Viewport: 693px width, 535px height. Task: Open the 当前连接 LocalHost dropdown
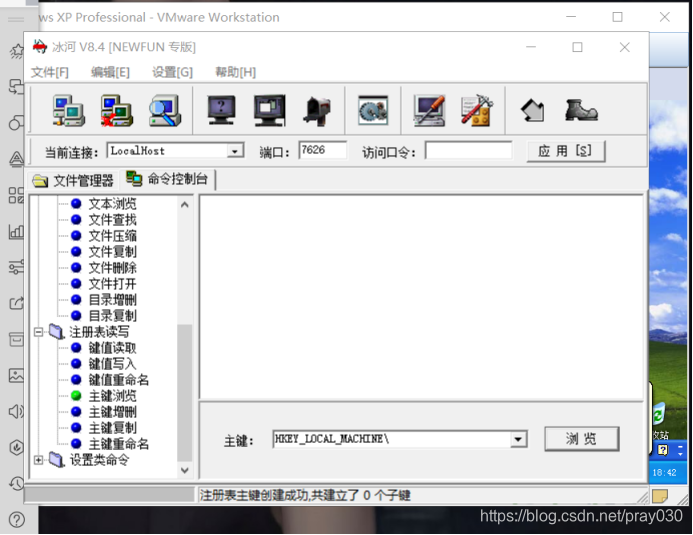(x=236, y=152)
